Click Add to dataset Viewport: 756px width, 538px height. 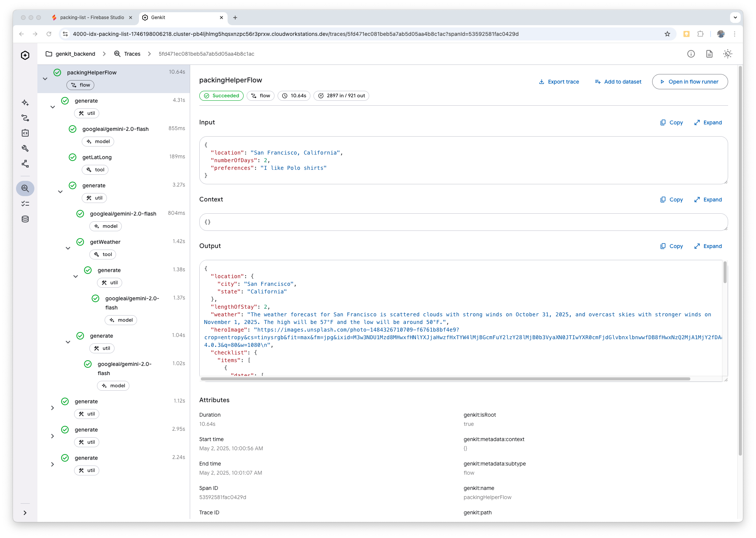(618, 82)
